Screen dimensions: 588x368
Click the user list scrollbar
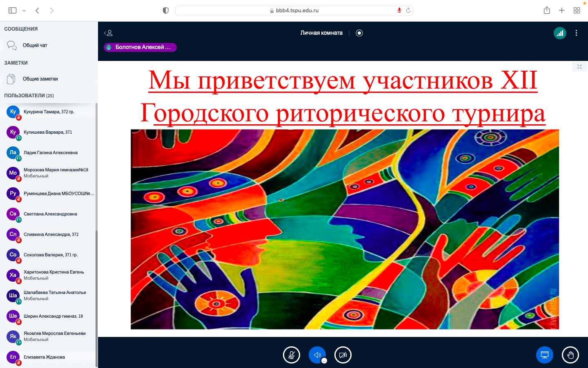point(96,298)
